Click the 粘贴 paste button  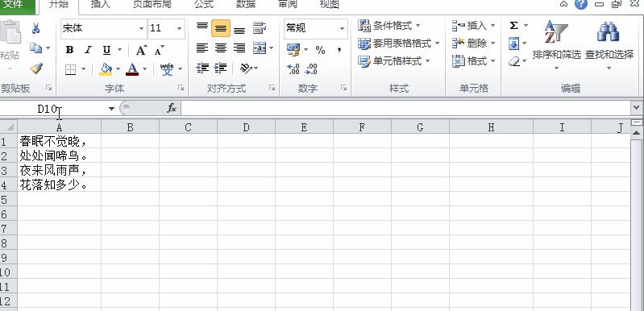coord(10,44)
